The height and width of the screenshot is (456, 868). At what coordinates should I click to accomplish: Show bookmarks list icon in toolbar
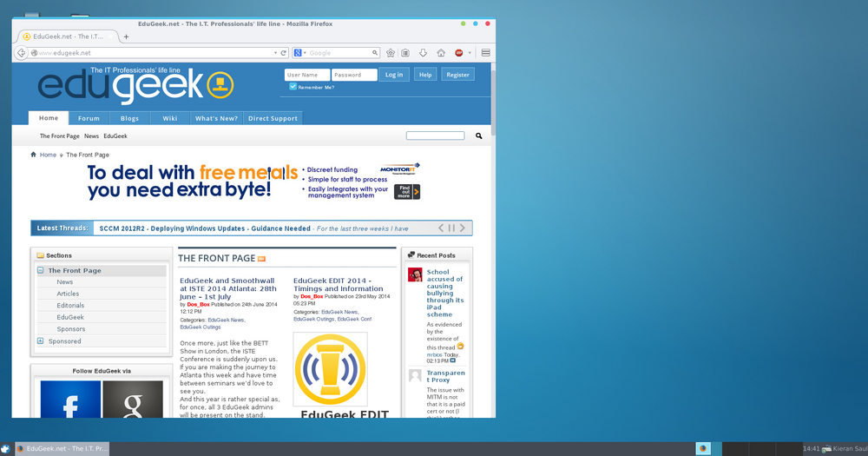405,53
